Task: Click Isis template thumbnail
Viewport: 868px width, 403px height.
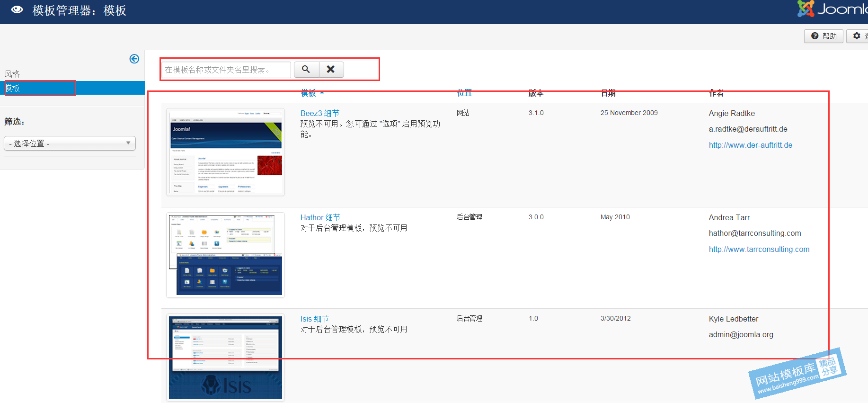Action: pos(226,358)
